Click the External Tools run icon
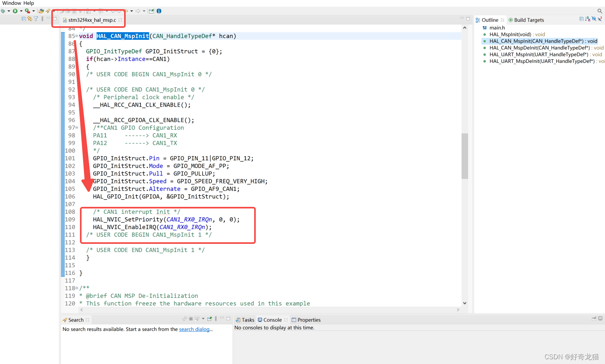605x364 pixels. (x=27, y=11)
